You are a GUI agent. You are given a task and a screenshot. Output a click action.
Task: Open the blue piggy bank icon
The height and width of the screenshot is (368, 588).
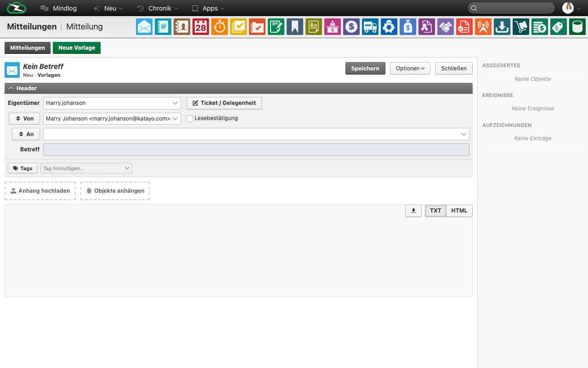(389, 27)
